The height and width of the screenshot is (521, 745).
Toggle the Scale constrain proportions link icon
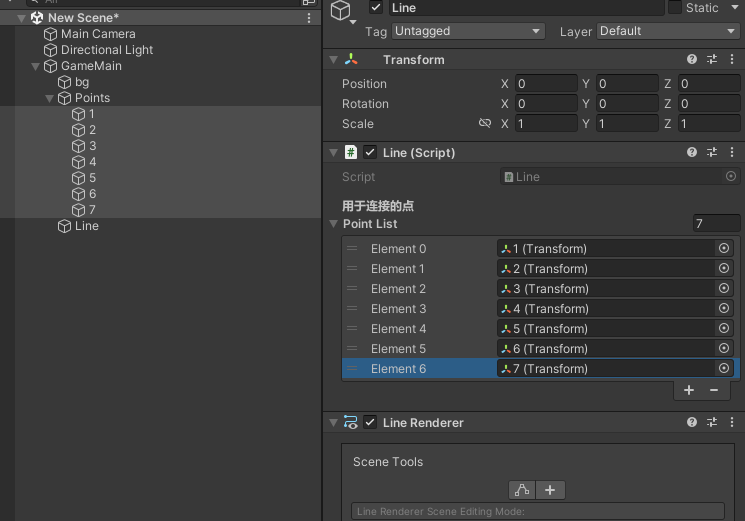485,123
